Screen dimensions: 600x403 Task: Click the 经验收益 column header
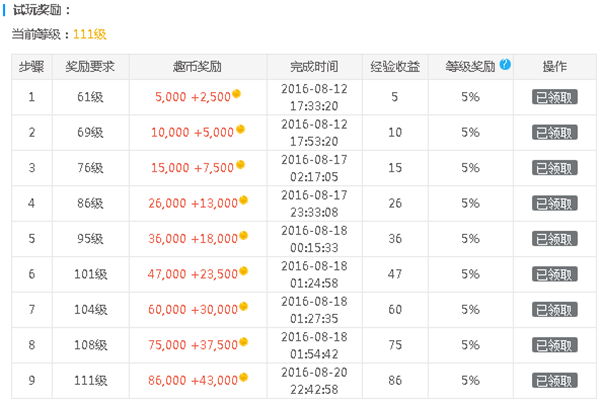395,67
